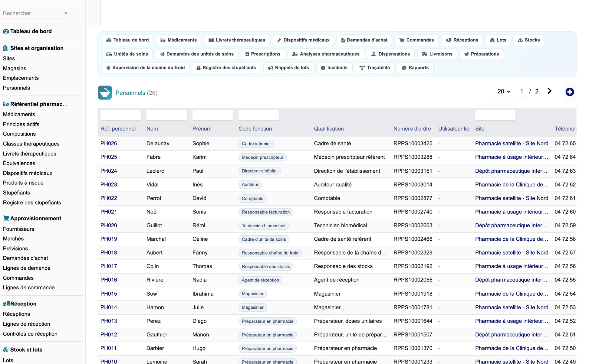
Task: Open the Rechercher dropdown in sidebar
Action: 35,13
